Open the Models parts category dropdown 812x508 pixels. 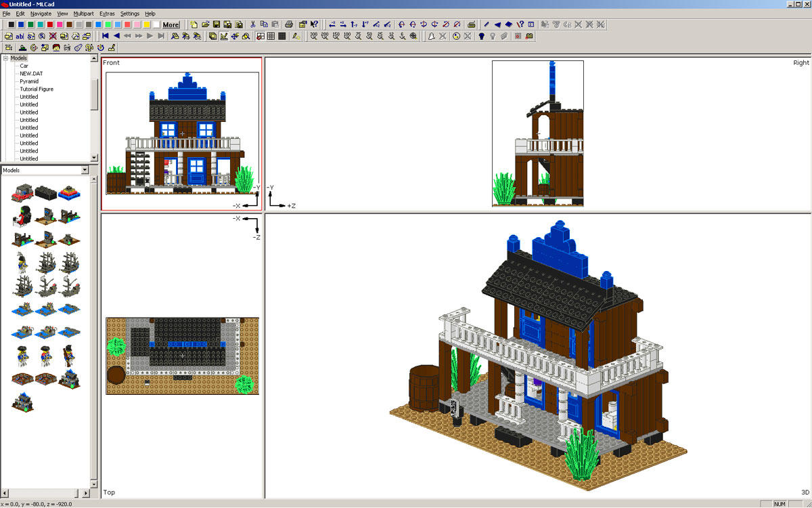85,170
